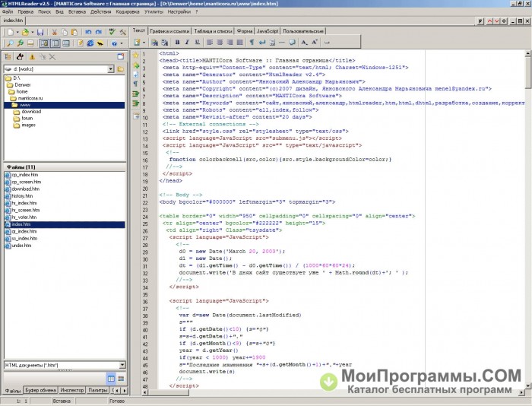Switch file list to details view icon
This screenshot has height=406, width=532.
coord(111,379)
